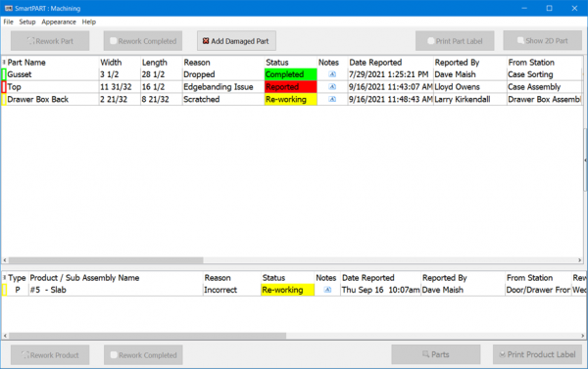Image resolution: width=588 pixels, height=369 pixels.
Task: Open the File menu
Action: (8, 22)
